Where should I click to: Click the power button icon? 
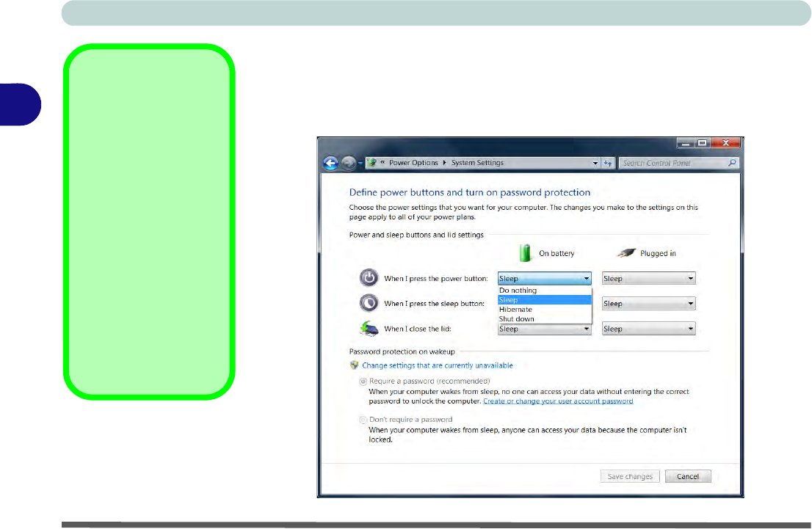tap(369, 278)
